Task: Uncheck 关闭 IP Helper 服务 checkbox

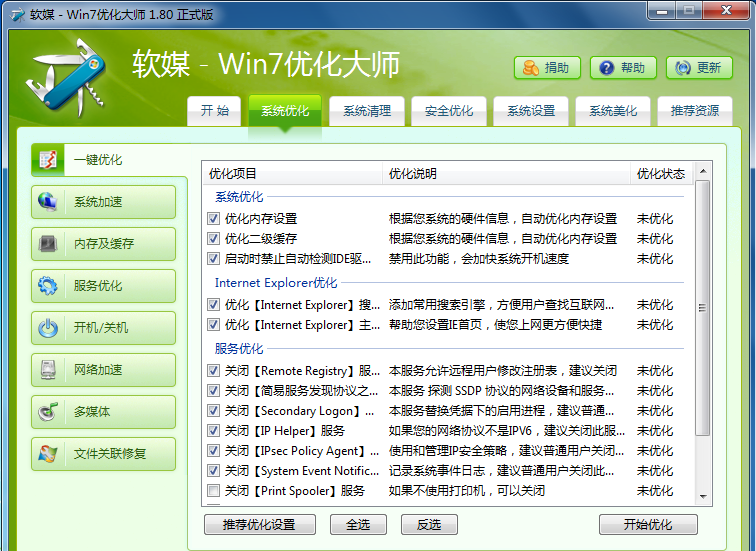Action: click(213, 430)
